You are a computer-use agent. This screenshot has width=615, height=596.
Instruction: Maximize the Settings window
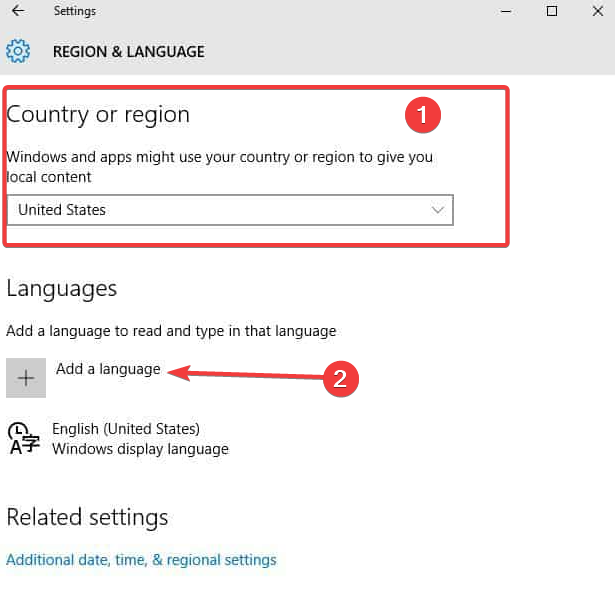coord(552,11)
